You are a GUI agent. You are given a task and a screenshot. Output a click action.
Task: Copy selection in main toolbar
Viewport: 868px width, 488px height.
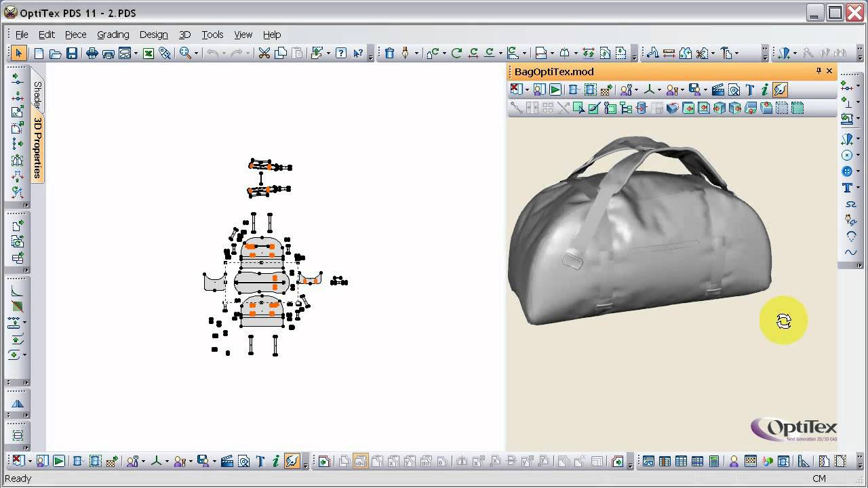(281, 53)
